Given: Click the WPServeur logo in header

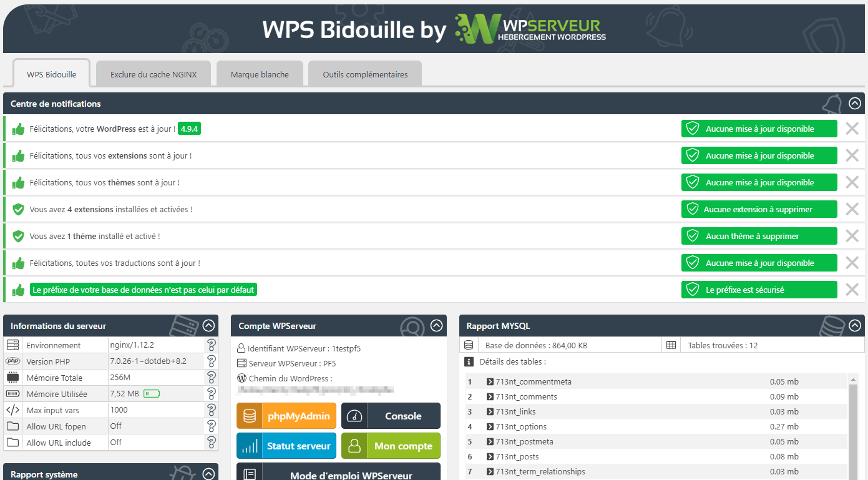Looking at the screenshot, I should (x=530, y=29).
